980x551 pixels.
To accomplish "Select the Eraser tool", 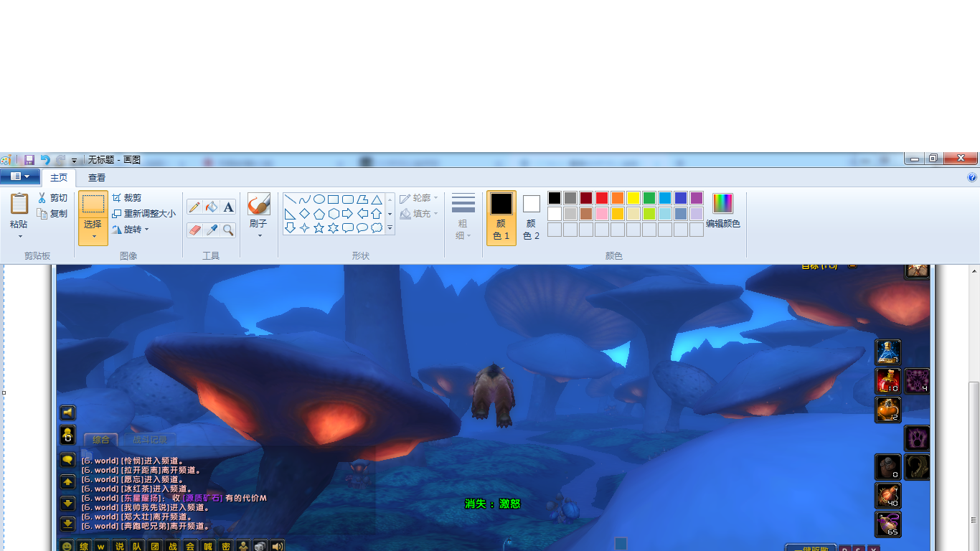I will point(194,230).
